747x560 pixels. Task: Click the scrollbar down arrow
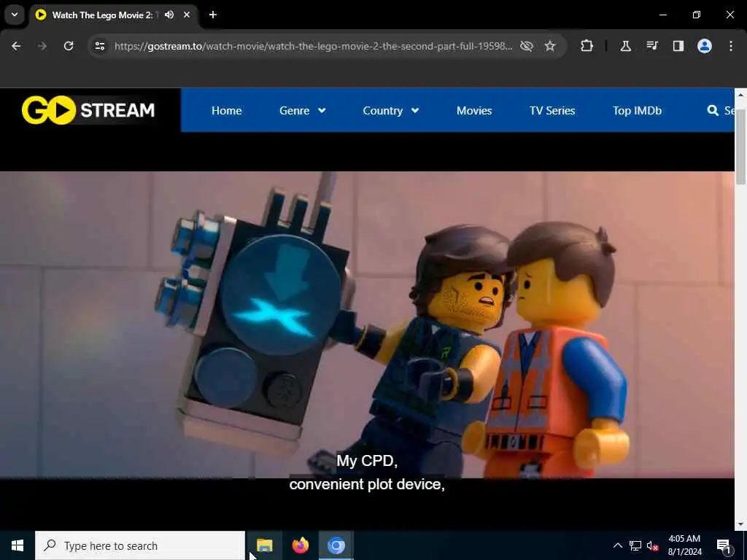pyautogui.click(x=740, y=524)
